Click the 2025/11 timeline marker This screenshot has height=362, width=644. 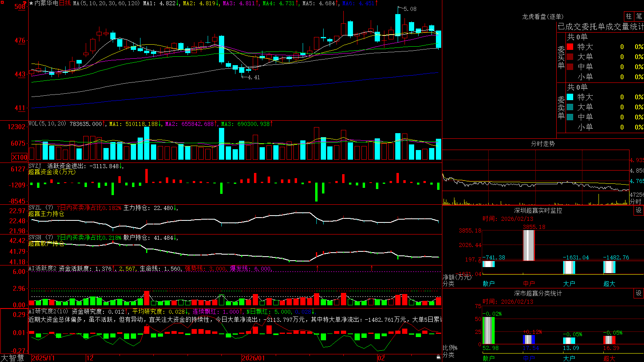(x=43, y=358)
